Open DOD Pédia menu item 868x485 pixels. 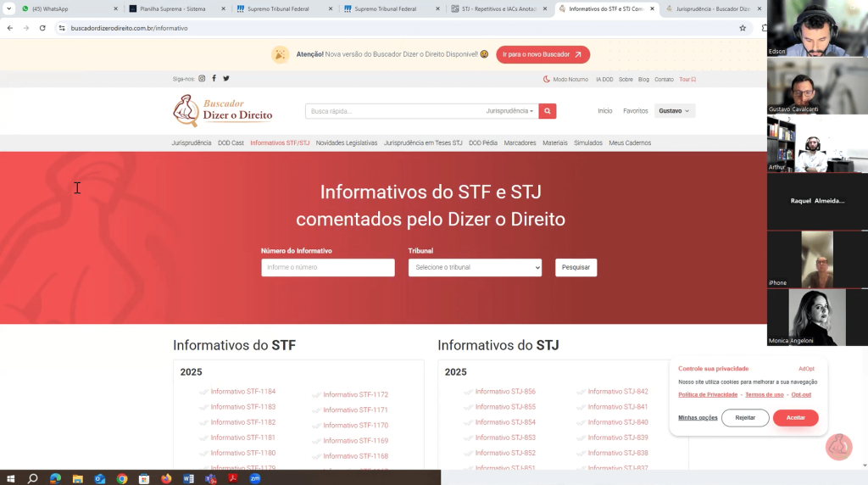483,142
